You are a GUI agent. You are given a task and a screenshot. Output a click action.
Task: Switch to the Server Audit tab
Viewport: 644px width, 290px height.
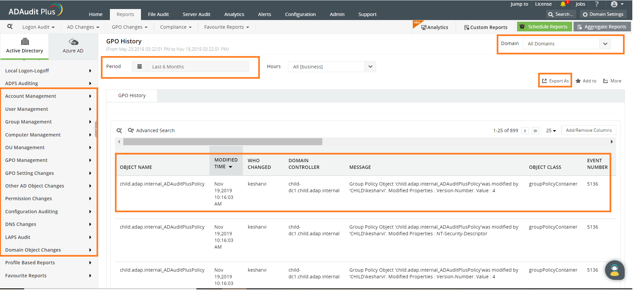(196, 14)
